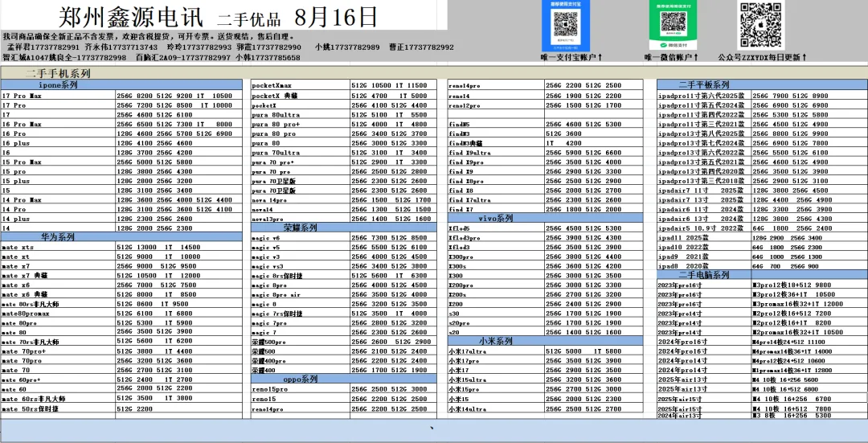Click the 'ipadpro11寸第六代2025款' cell

pos(703,95)
